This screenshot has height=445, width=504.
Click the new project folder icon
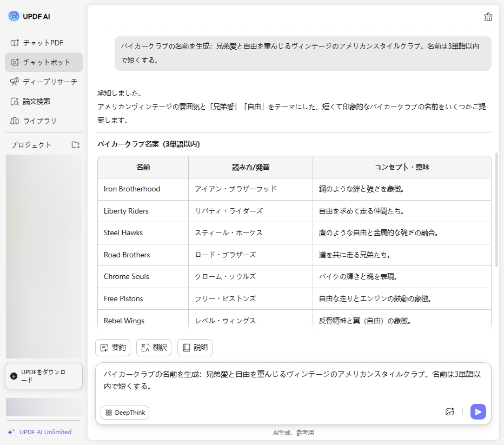point(76,145)
